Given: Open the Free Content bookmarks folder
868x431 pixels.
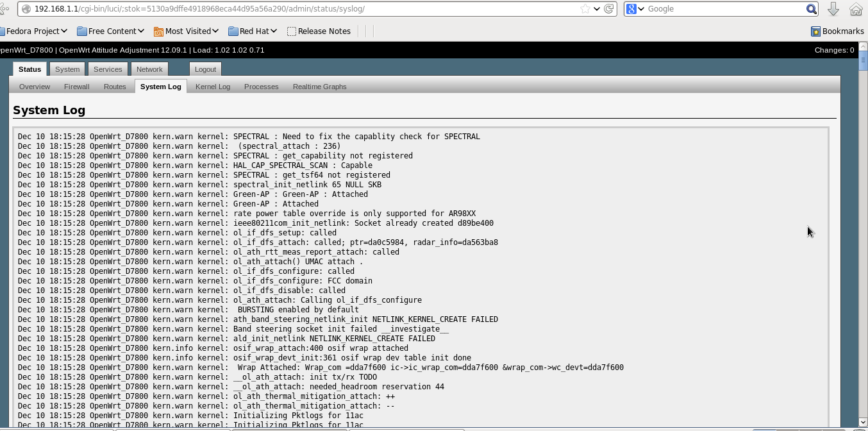Looking at the screenshot, I should pos(110,31).
